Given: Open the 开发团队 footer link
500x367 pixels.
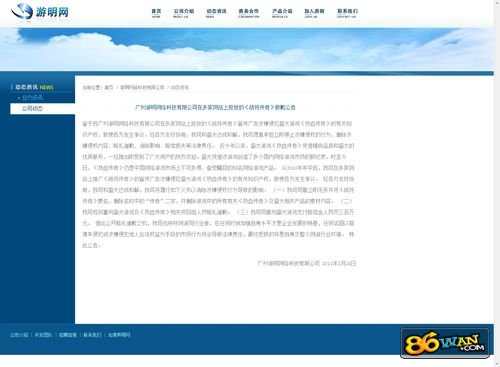Looking at the screenshot, I should click(43, 335).
